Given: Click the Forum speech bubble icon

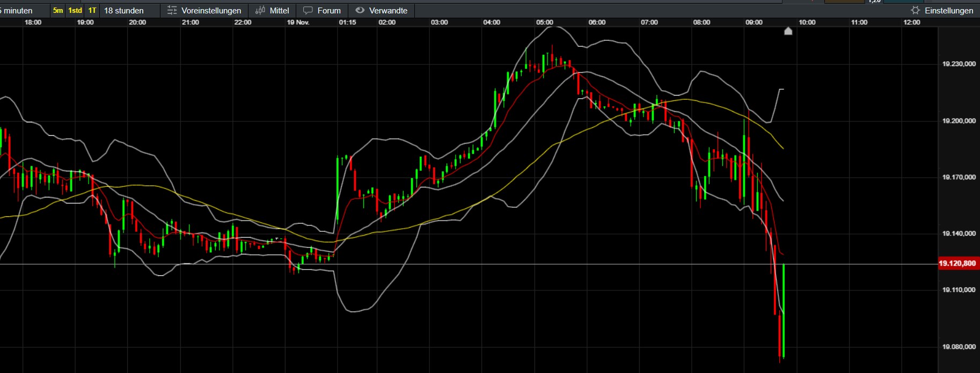Looking at the screenshot, I should [x=308, y=10].
